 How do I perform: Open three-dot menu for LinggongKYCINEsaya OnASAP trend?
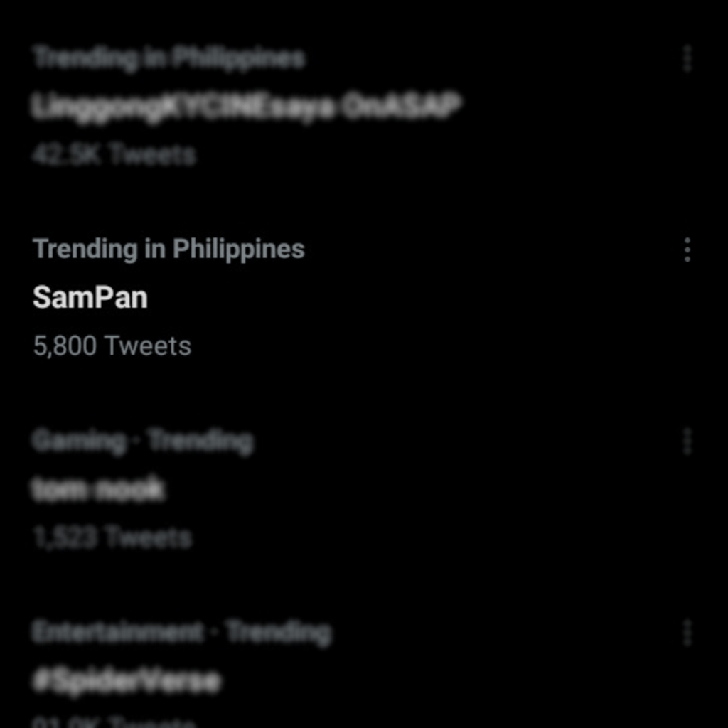(687, 58)
